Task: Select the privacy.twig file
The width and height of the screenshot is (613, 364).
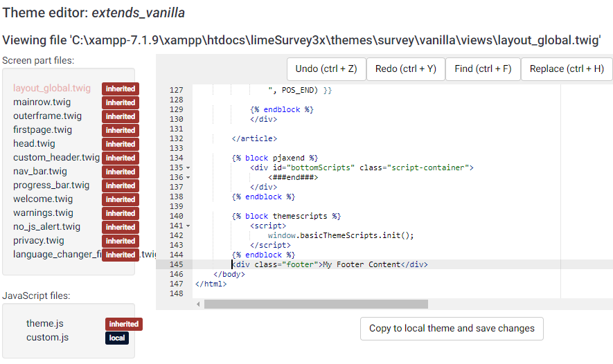Action: (x=38, y=241)
